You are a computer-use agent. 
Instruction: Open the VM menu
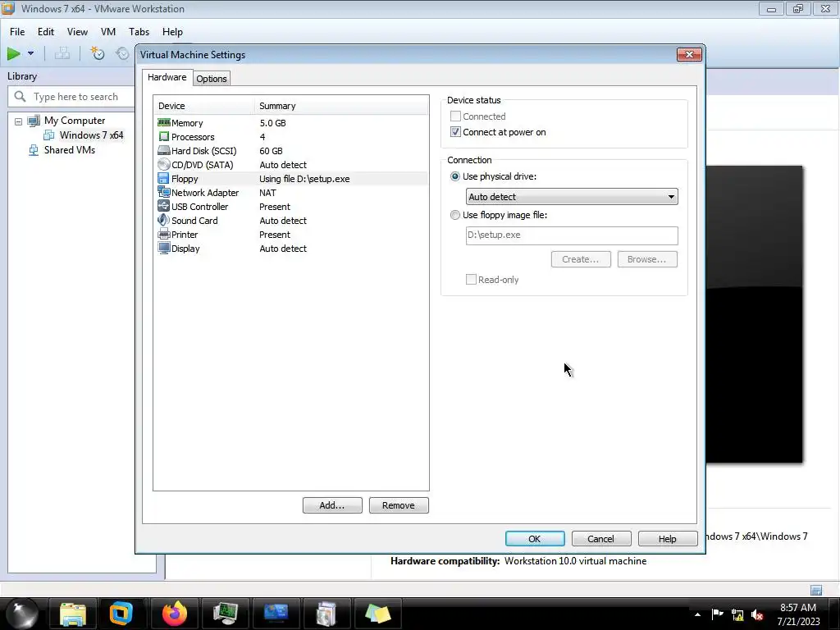[x=108, y=32]
